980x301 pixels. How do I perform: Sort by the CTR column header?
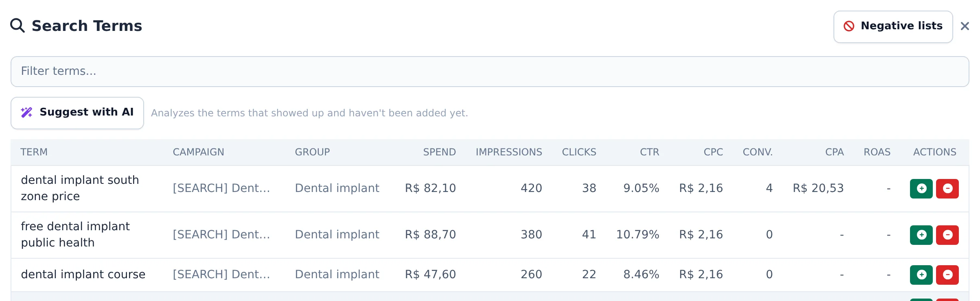click(x=649, y=152)
